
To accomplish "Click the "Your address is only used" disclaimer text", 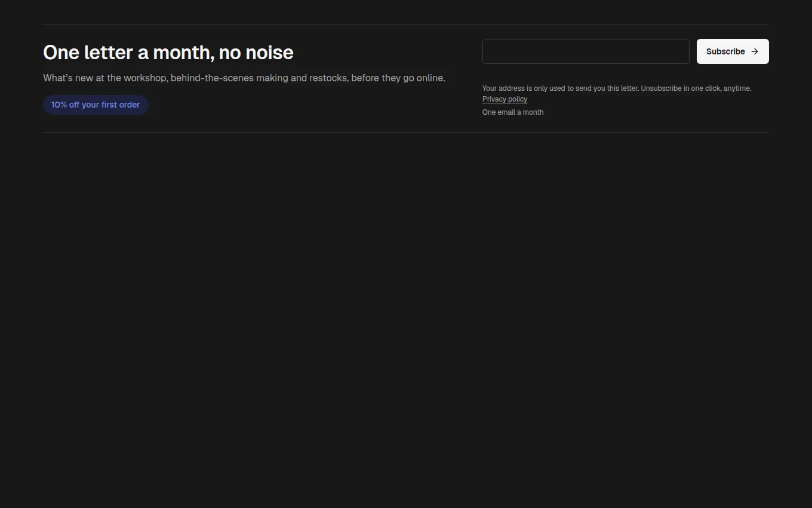I will [617, 88].
